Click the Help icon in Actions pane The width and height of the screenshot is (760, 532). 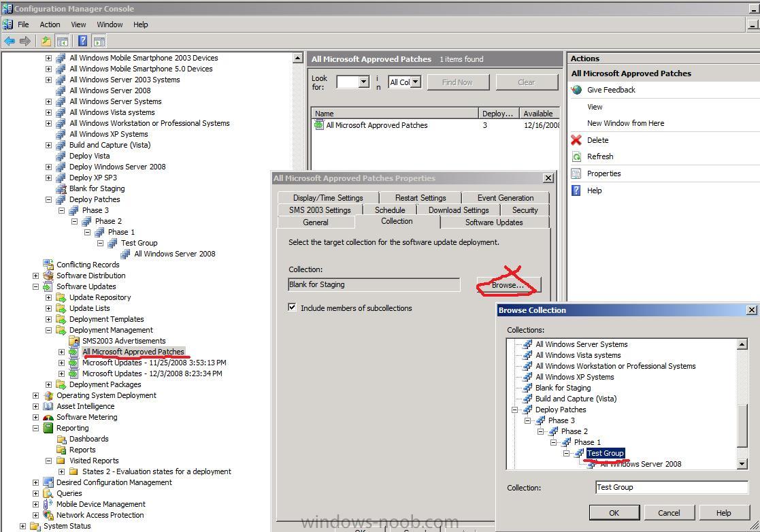pos(576,190)
